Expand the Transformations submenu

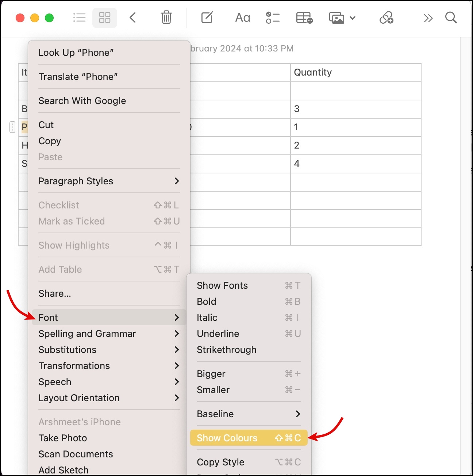click(74, 366)
